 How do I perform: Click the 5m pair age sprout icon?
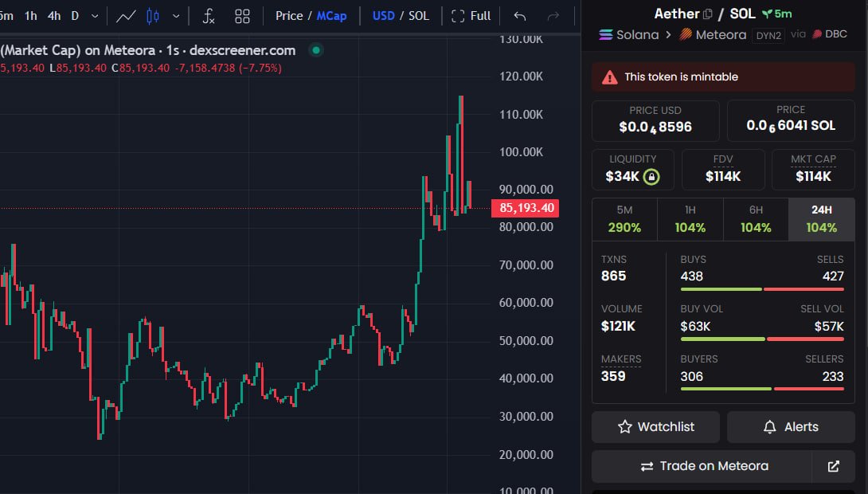[767, 14]
